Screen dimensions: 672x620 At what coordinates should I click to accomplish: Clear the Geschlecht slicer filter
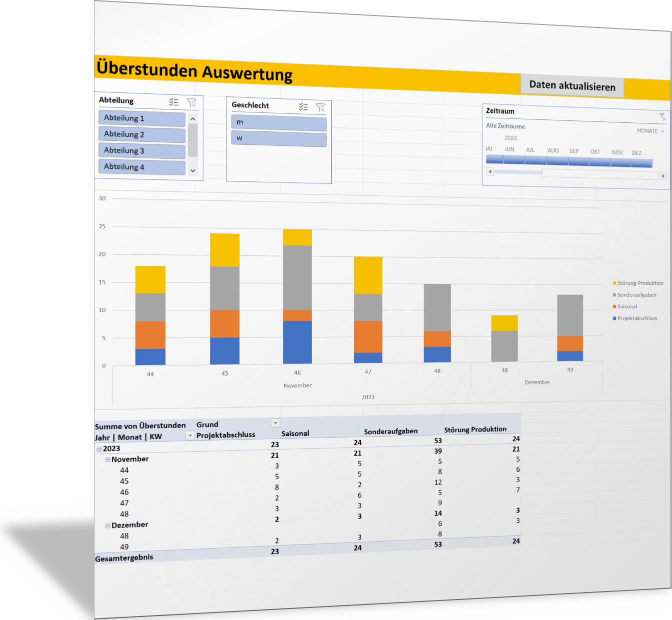click(320, 107)
